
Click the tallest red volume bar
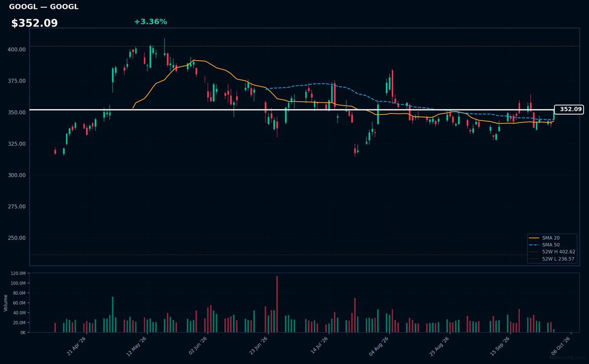coord(277,304)
